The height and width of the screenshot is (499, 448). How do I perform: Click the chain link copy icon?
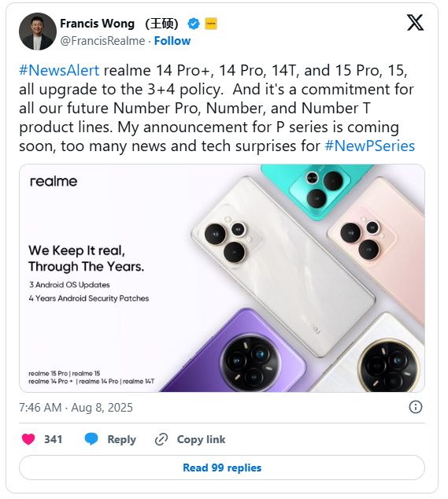coord(161,439)
